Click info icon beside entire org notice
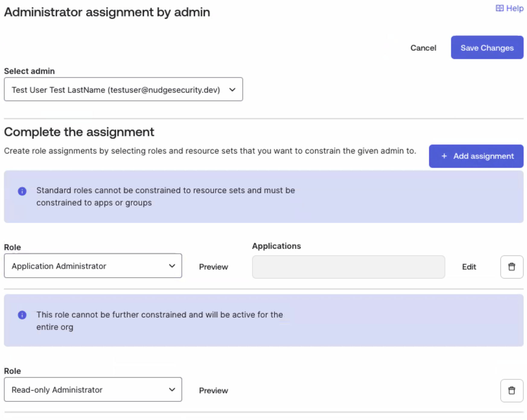527x420 pixels. [x=22, y=315]
